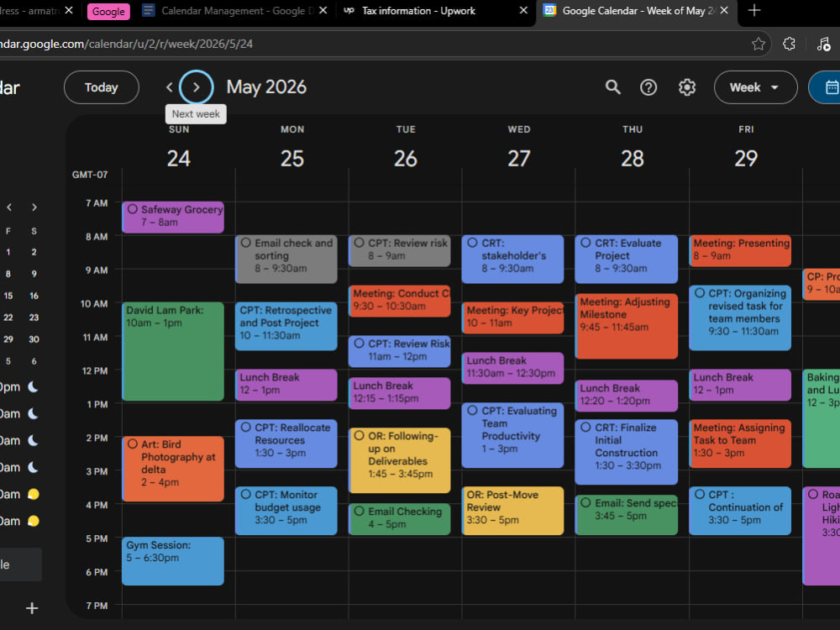
Task: Open OR: Post-Move Review event
Action: point(513,511)
